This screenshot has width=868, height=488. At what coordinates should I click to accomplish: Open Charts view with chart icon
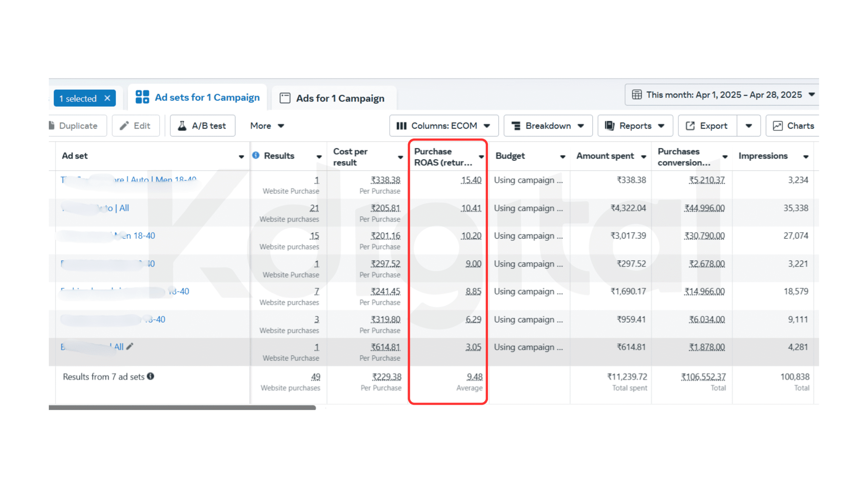tap(793, 126)
